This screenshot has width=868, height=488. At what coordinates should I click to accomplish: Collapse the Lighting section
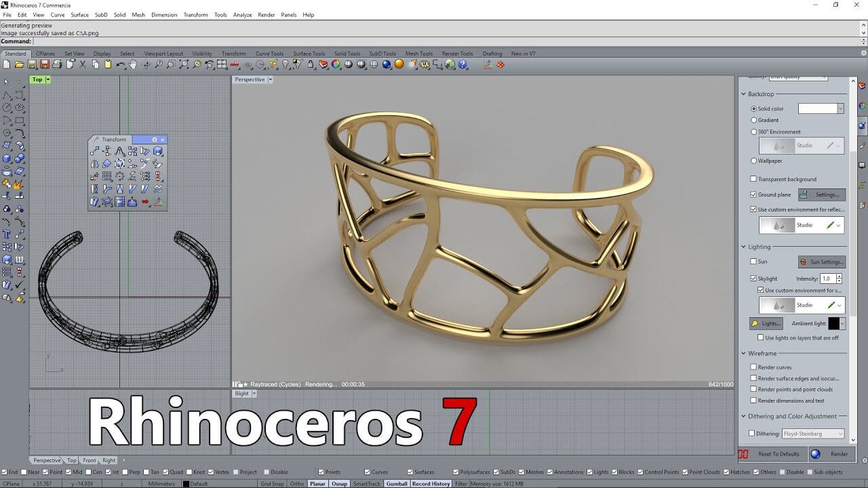743,247
